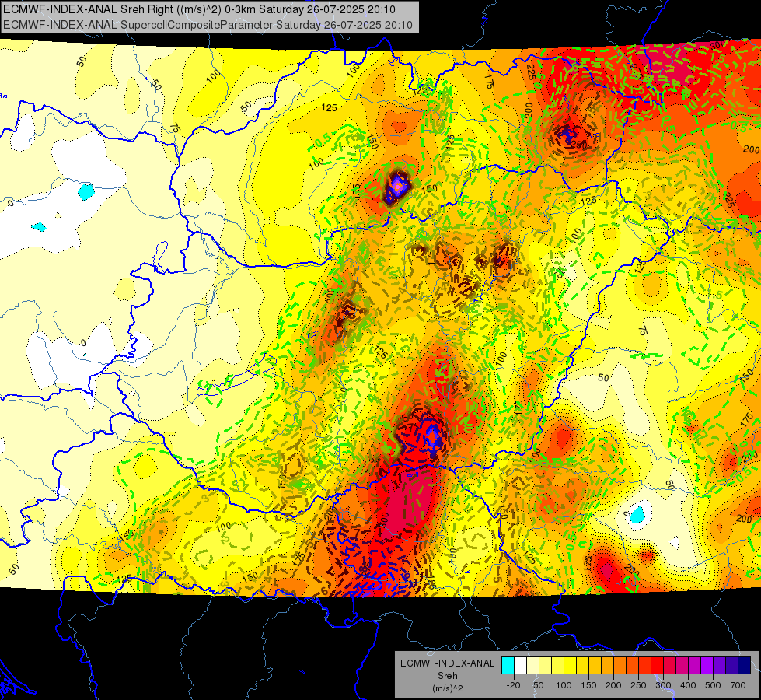Click the cyan swatch in the legend
The height and width of the screenshot is (700, 761).
pyautogui.click(x=508, y=665)
